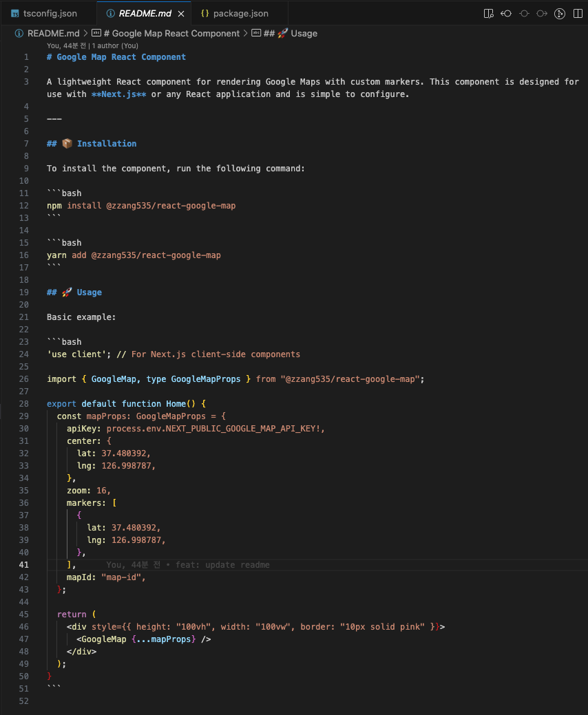Open '# Google Map React Component' breadcrumb
The height and width of the screenshot is (715, 588).
(171, 33)
